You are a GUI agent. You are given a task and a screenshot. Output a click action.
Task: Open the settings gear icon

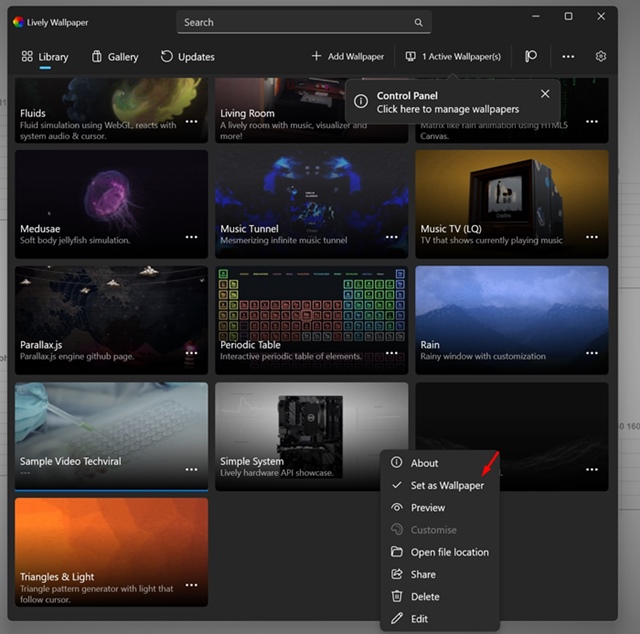point(600,56)
